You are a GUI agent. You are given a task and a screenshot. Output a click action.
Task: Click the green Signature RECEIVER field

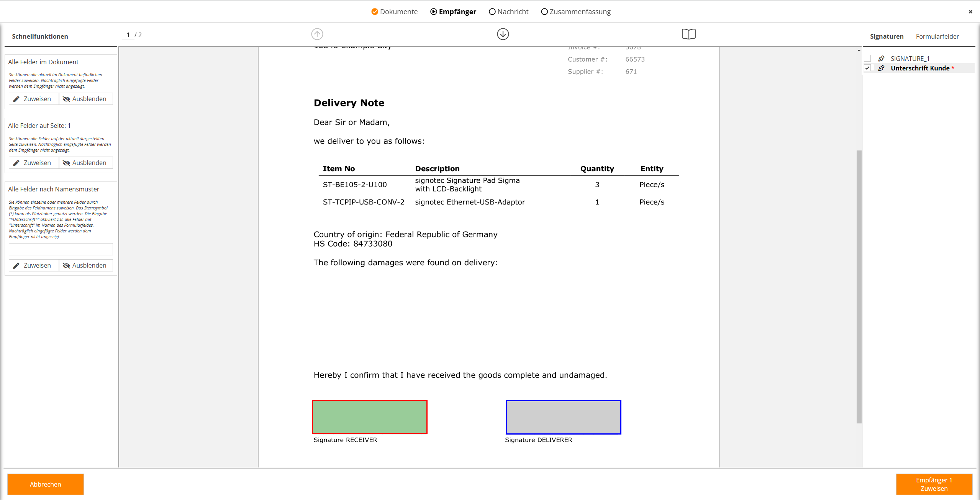tap(369, 417)
